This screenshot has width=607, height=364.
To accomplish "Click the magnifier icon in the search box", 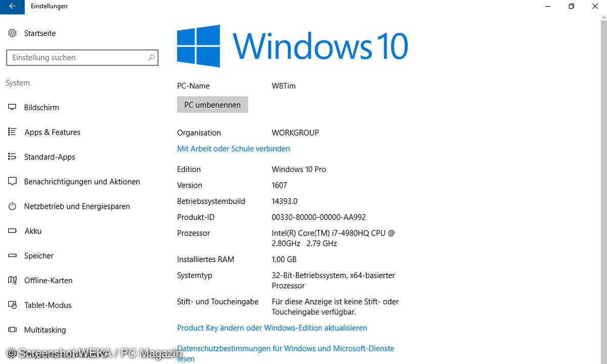I will [151, 58].
